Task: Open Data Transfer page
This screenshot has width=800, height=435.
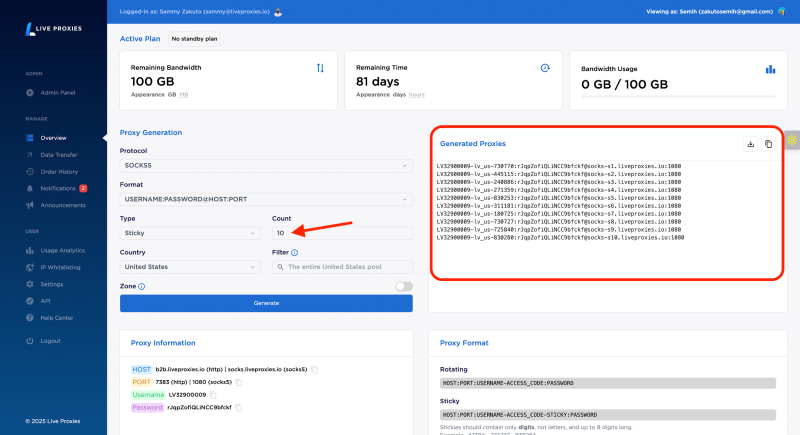Action: [59, 155]
